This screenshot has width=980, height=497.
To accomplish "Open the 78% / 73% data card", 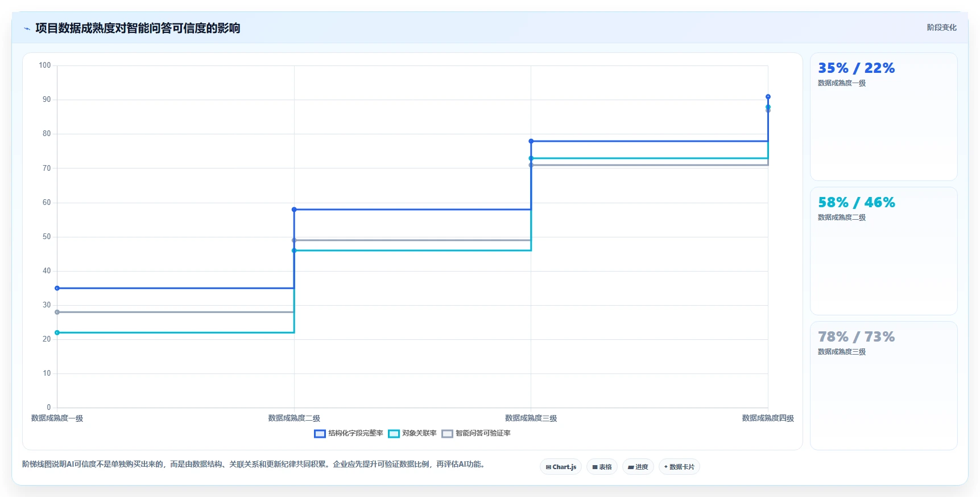I will coord(883,385).
